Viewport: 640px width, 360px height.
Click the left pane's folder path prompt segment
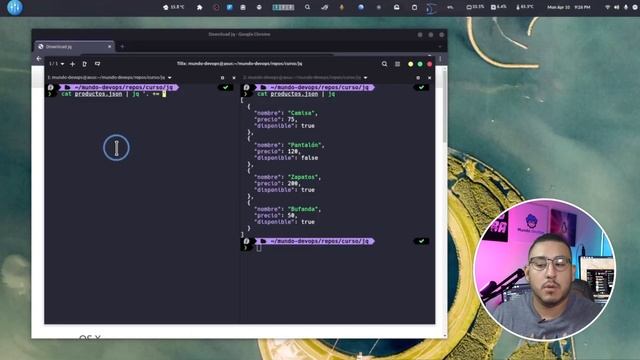[119, 87]
